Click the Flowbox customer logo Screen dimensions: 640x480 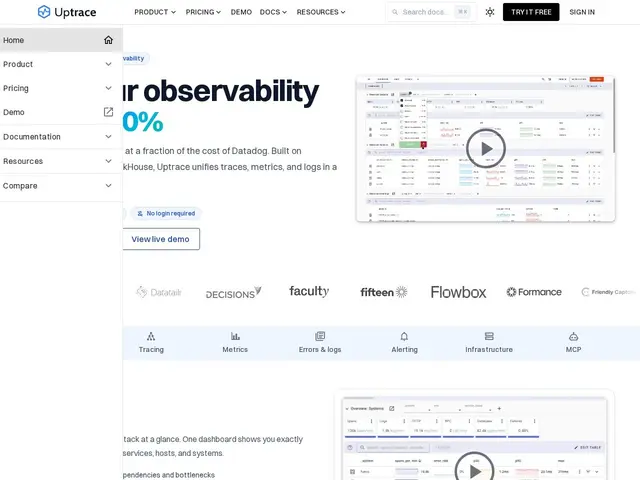[x=458, y=292]
